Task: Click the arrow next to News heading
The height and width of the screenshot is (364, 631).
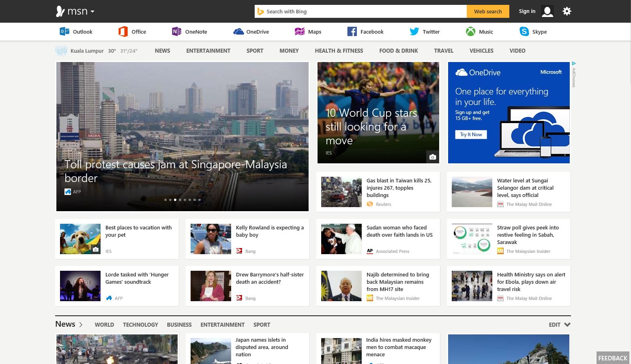Action: [x=81, y=324]
